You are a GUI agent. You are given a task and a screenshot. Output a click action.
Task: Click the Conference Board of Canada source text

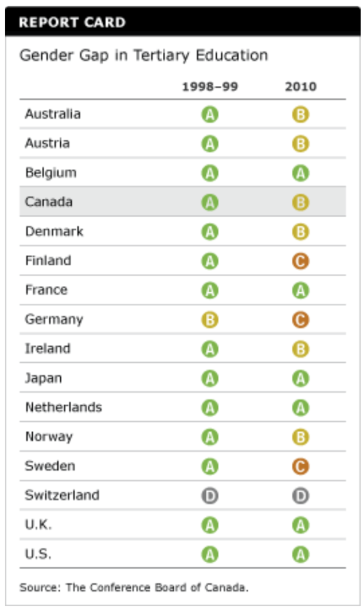tap(134, 587)
